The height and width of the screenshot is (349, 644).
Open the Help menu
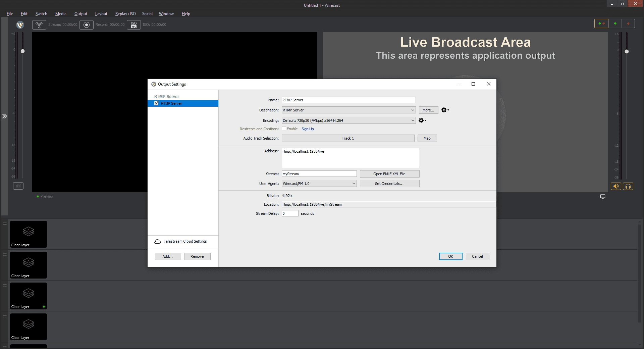tap(186, 14)
